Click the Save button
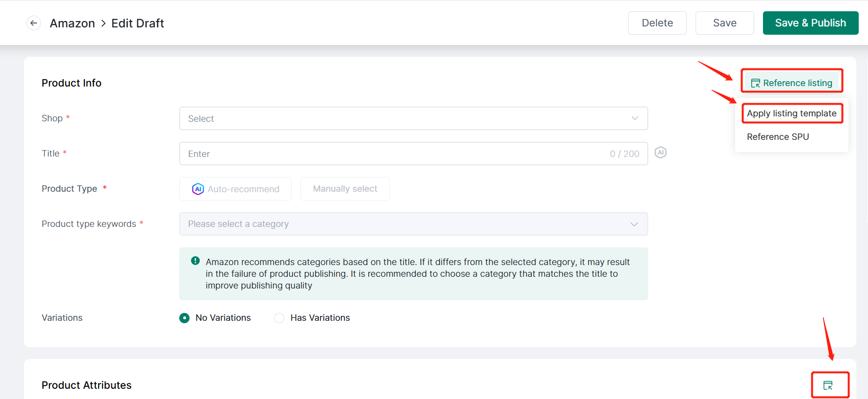This screenshot has width=868, height=399. click(x=724, y=23)
